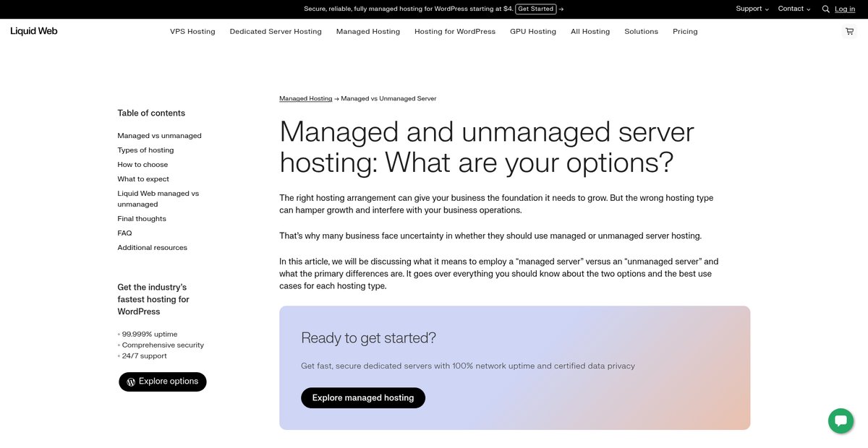Expand the Support dropdown
Viewport: 868px width, 448px height.
(x=752, y=9)
